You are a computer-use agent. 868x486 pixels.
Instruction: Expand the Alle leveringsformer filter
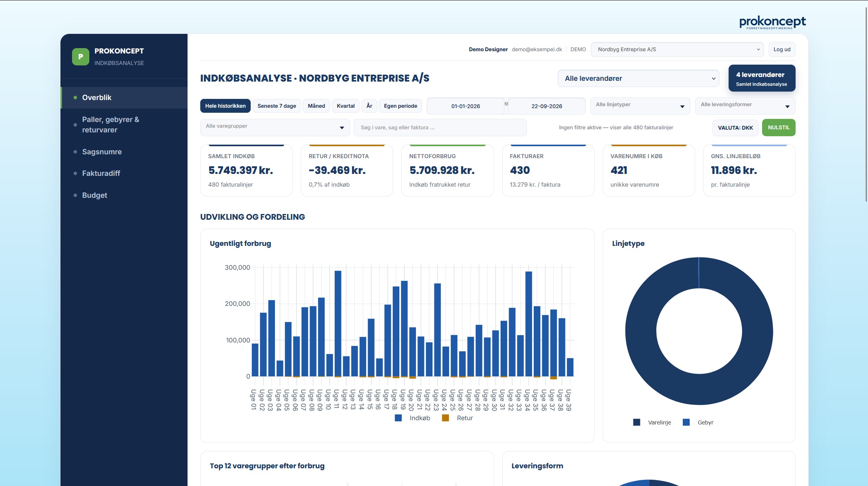click(x=745, y=106)
